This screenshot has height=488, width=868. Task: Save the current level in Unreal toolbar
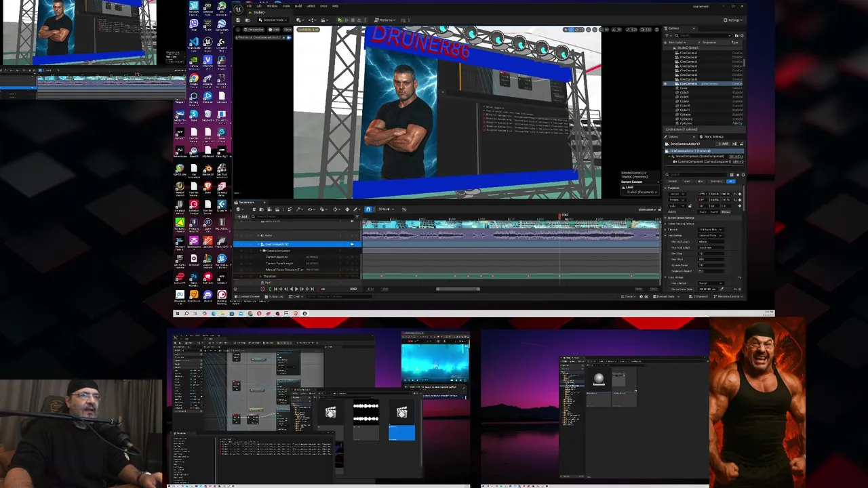coord(238,20)
